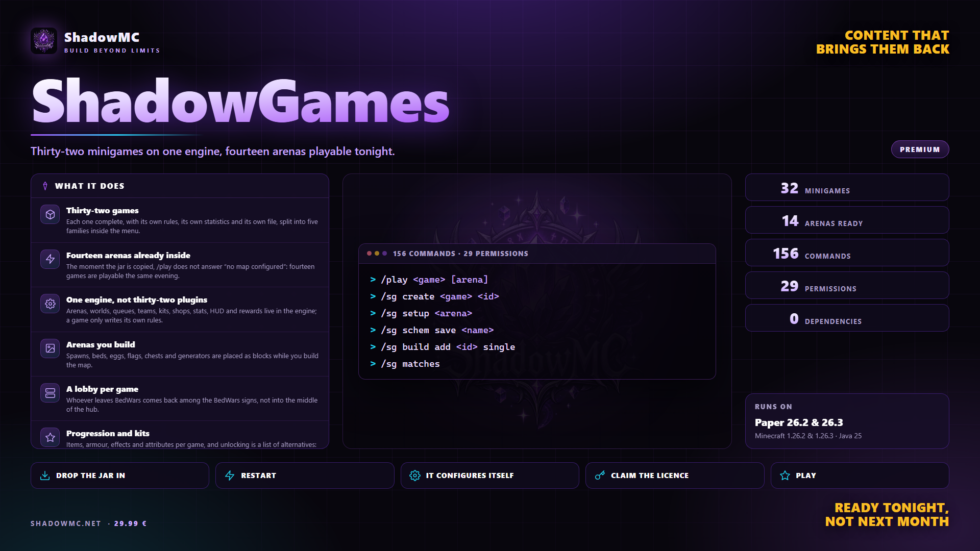Click the 0 DEPENDENCIES stat card
980x551 pixels.
click(847, 318)
